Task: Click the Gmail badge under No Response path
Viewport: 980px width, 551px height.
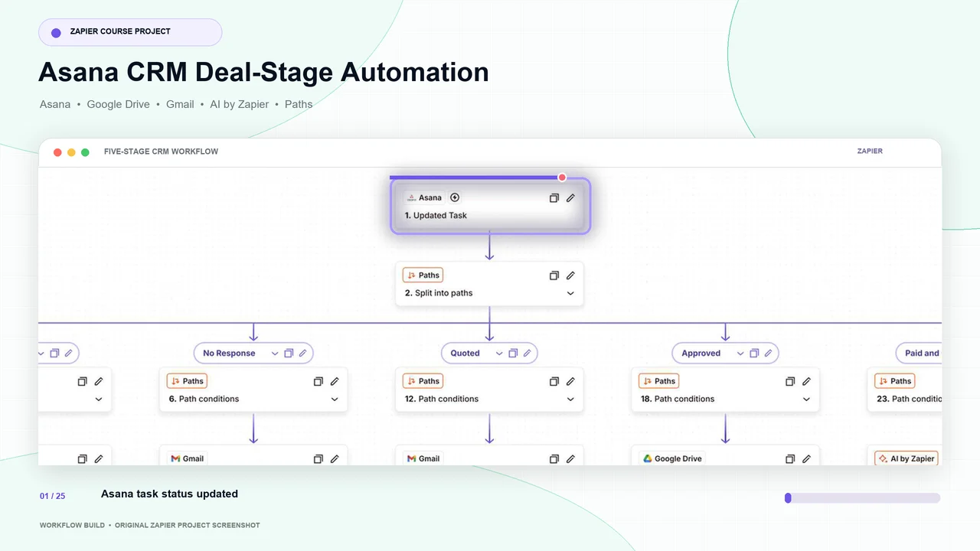Action: [187, 458]
